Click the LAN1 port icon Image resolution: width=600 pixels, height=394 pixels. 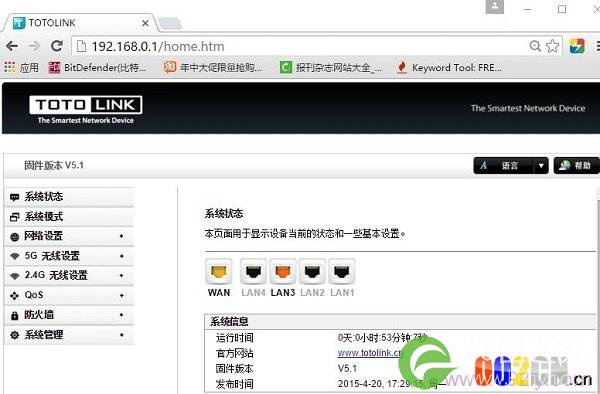pyautogui.click(x=342, y=272)
